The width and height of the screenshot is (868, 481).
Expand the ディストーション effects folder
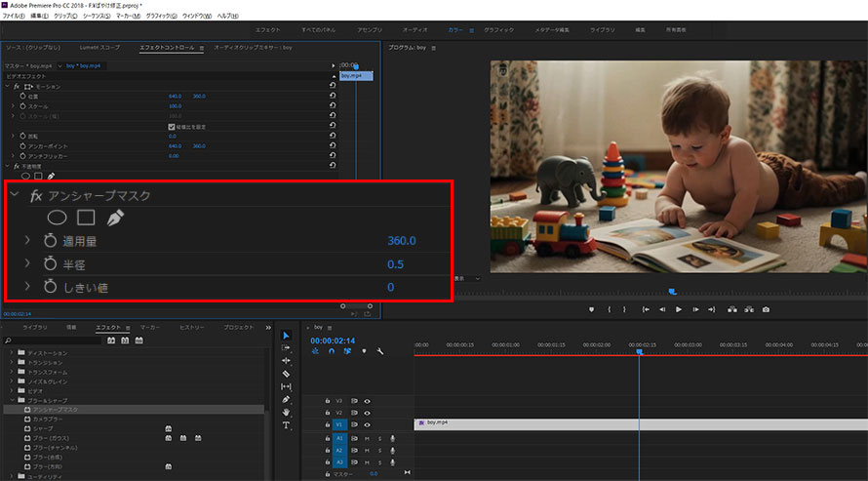pos(12,351)
